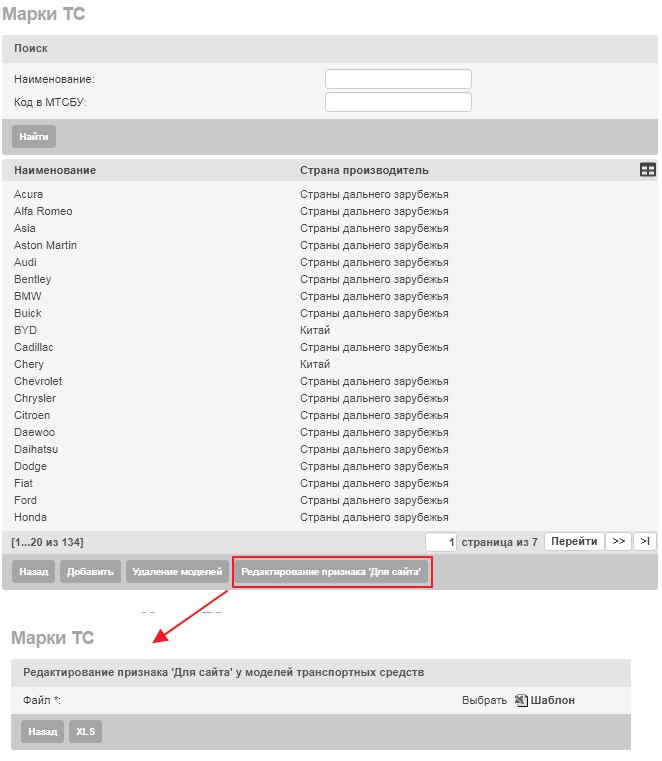The height and width of the screenshot is (761, 662).
Task: Click the Назад button under brands table
Action: (33, 572)
